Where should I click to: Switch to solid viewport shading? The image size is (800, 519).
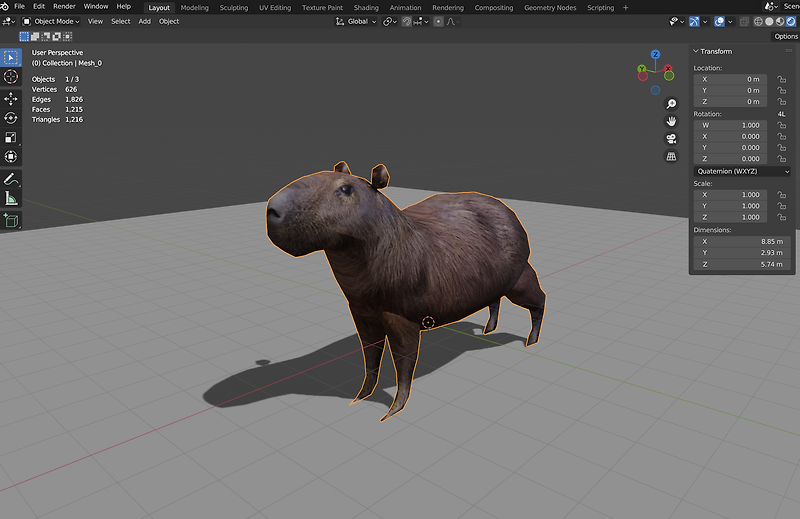coord(769,21)
